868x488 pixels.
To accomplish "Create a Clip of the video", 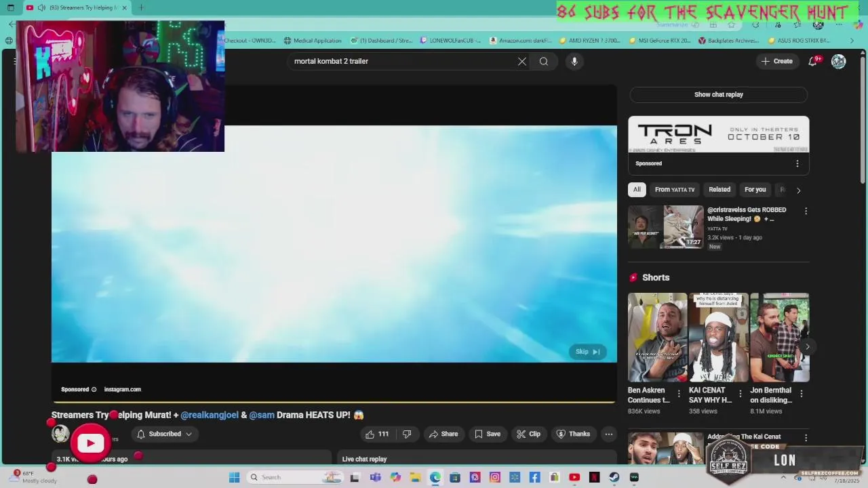I will (528, 434).
